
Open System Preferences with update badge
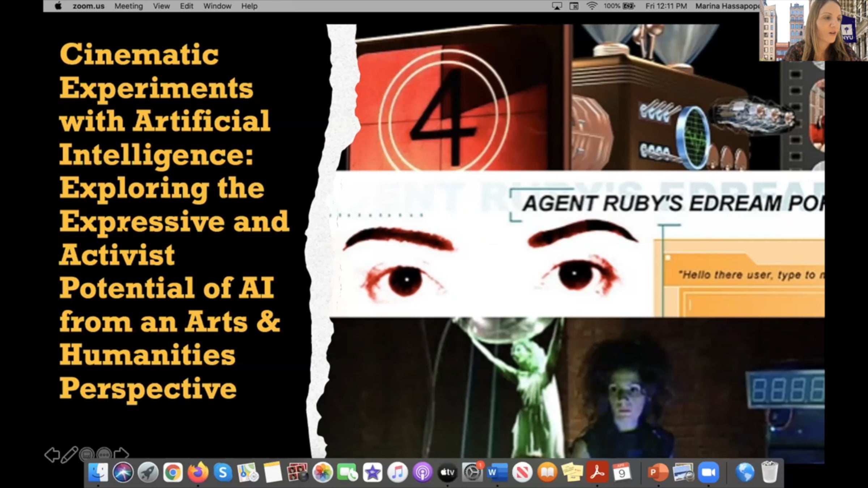coord(472,472)
